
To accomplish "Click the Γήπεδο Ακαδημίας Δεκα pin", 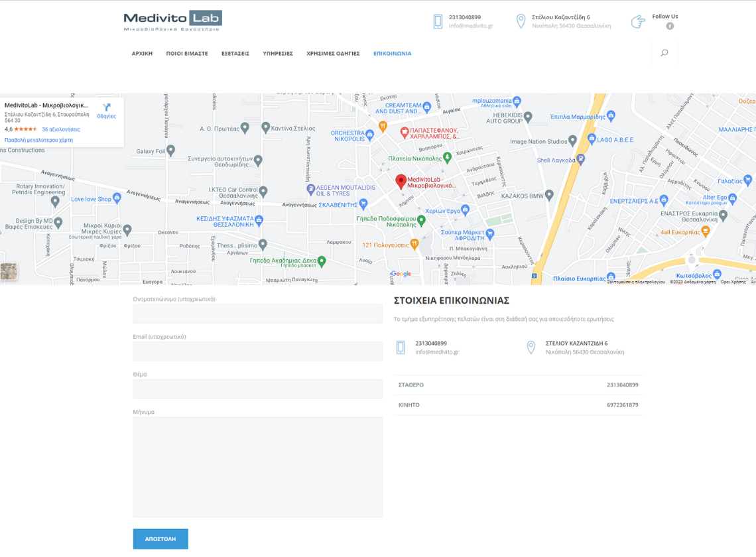I will (322, 261).
